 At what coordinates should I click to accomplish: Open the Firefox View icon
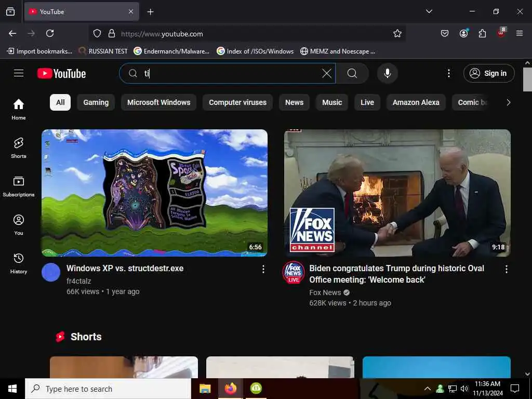[x=10, y=12]
